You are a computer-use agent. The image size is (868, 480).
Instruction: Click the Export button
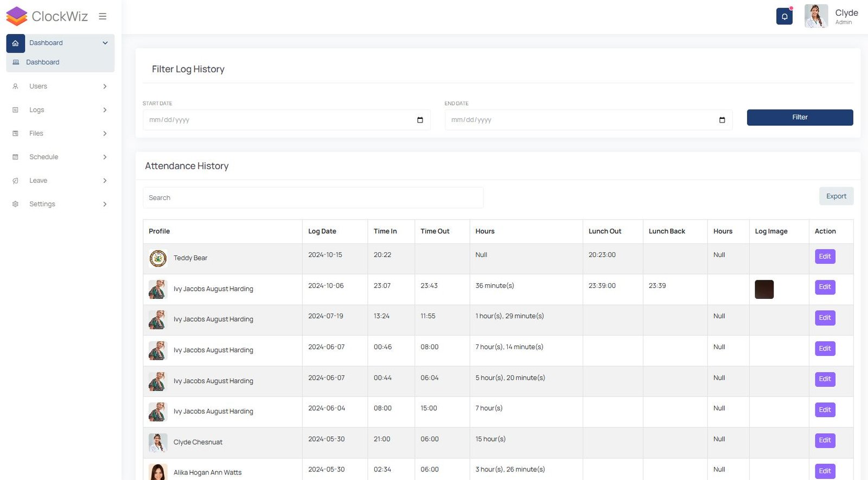click(836, 196)
